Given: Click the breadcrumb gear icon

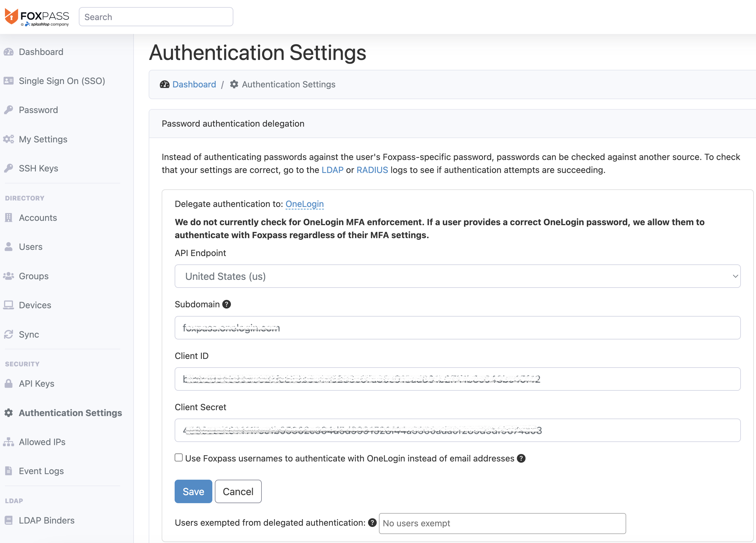Looking at the screenshot, I should pos(234,85).
